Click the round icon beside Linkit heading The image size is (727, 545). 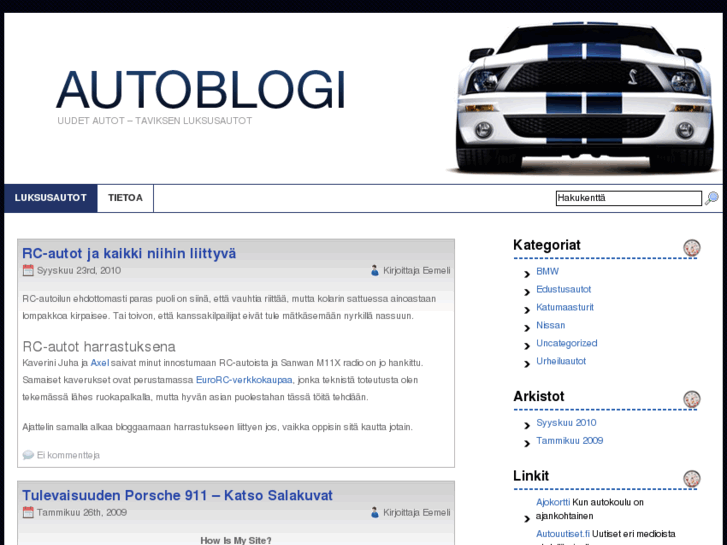(691, 479)
